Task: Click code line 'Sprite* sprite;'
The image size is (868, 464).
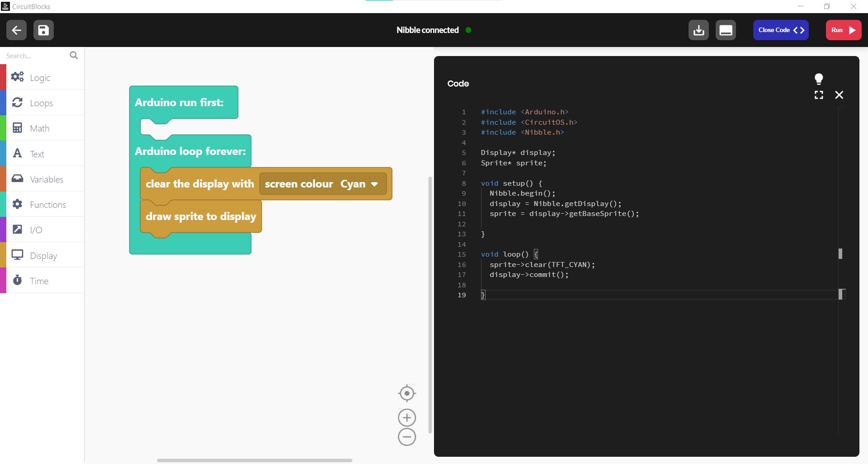Action: point(514,163)
